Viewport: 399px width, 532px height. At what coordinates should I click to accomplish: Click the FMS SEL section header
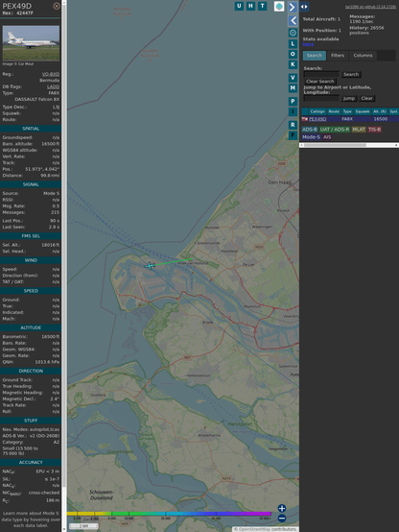click(x=31, y=236)
